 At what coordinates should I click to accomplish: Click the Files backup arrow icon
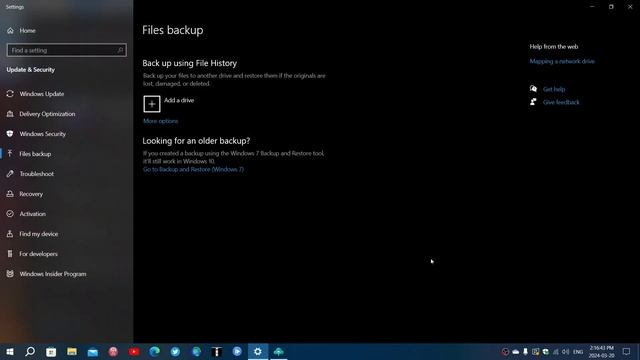click(x=10, y=154)
